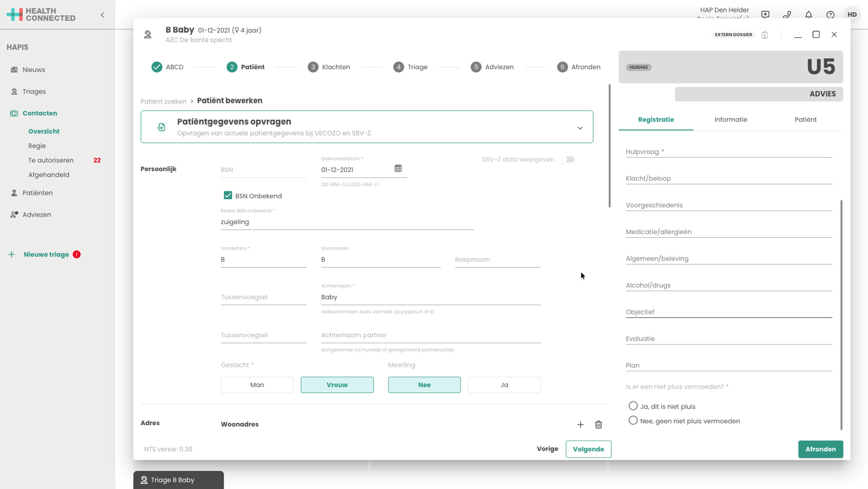Go to step 5 Adviezen

492,67
